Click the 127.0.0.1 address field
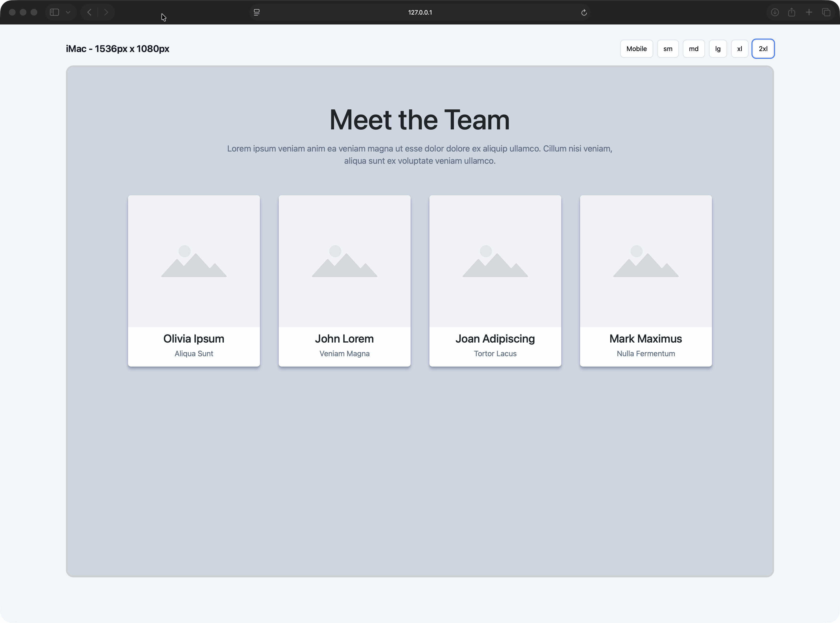The image size is (840, 623). point(420,12)
